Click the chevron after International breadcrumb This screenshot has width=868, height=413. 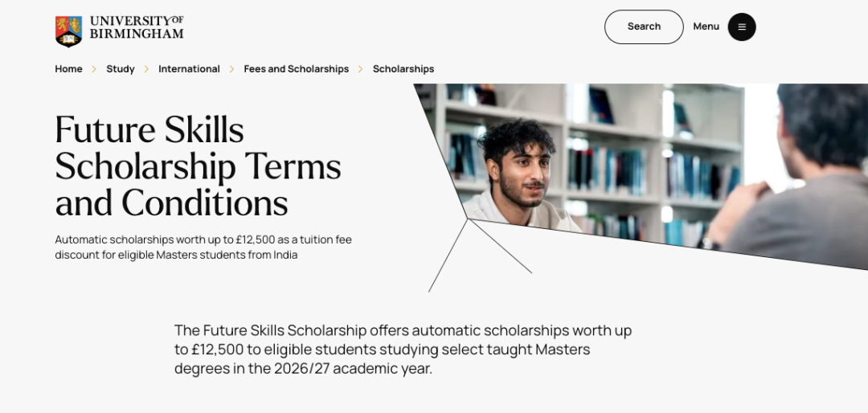pyautogui.click(x=232, y=69)
